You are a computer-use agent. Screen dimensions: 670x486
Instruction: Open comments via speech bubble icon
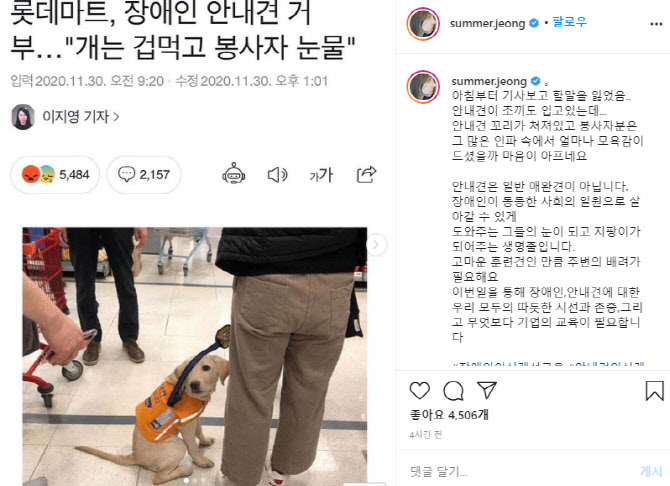pos(453,390)
